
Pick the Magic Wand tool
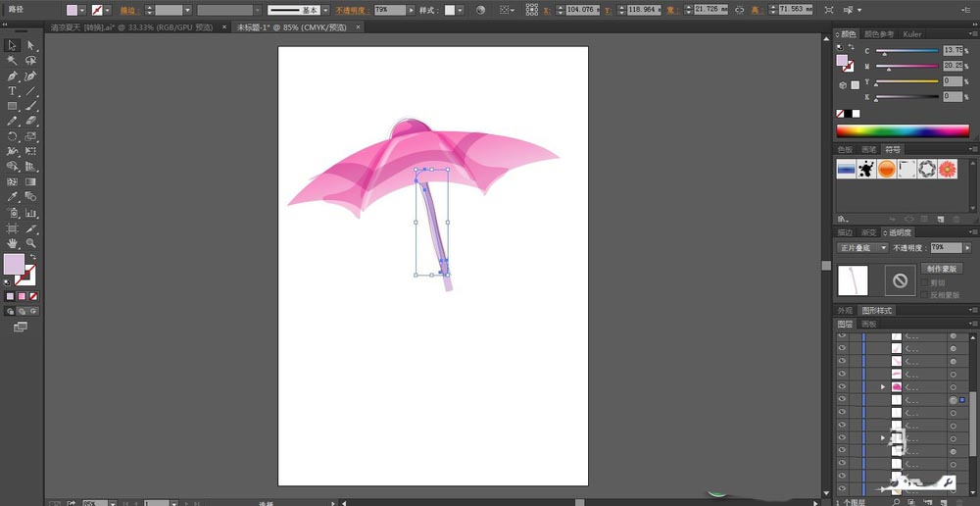pos(12,60)
